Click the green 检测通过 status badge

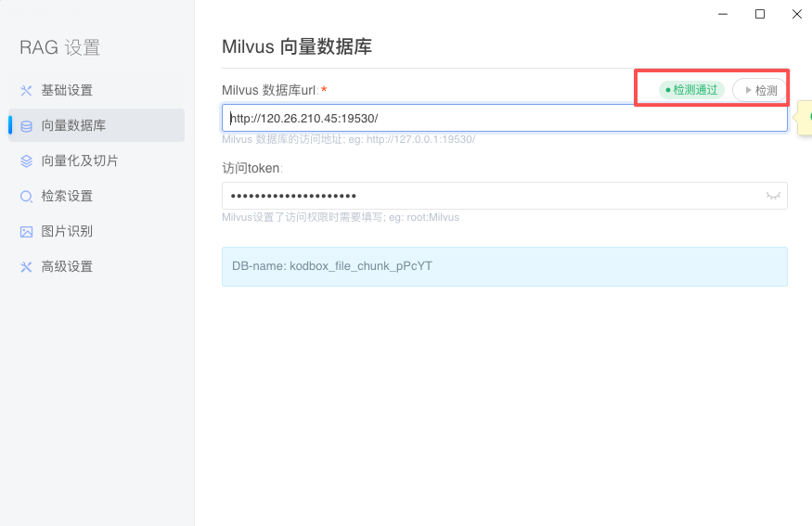click(691, 90)
